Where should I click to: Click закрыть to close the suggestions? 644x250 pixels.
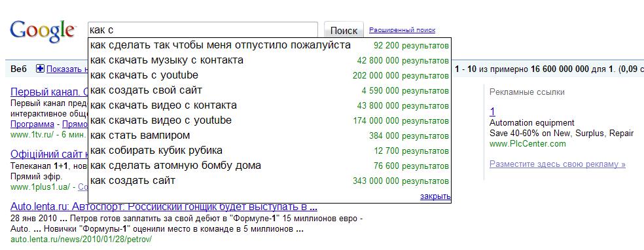tap(435, 196)
